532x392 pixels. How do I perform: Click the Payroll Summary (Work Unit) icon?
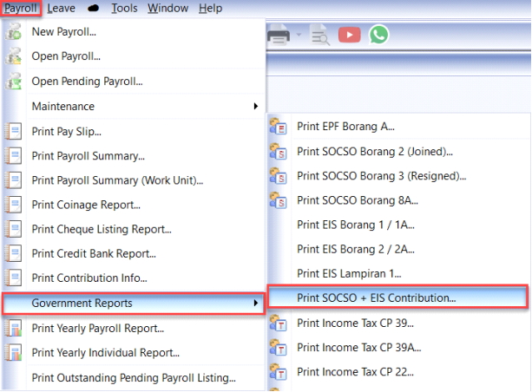(13, 180)
